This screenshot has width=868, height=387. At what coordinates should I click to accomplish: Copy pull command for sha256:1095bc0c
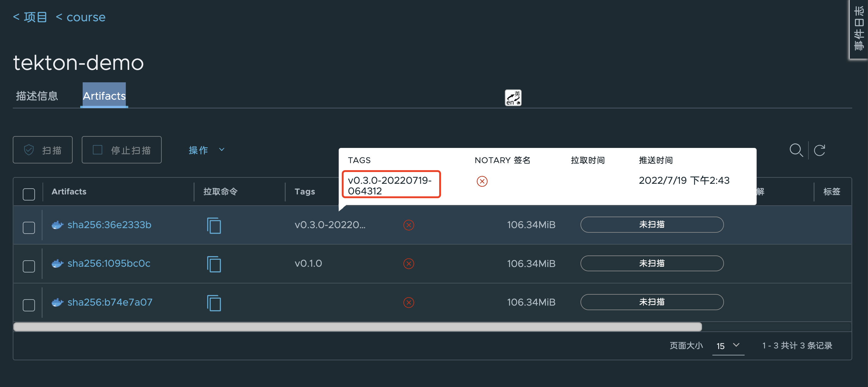coord(214,264)
